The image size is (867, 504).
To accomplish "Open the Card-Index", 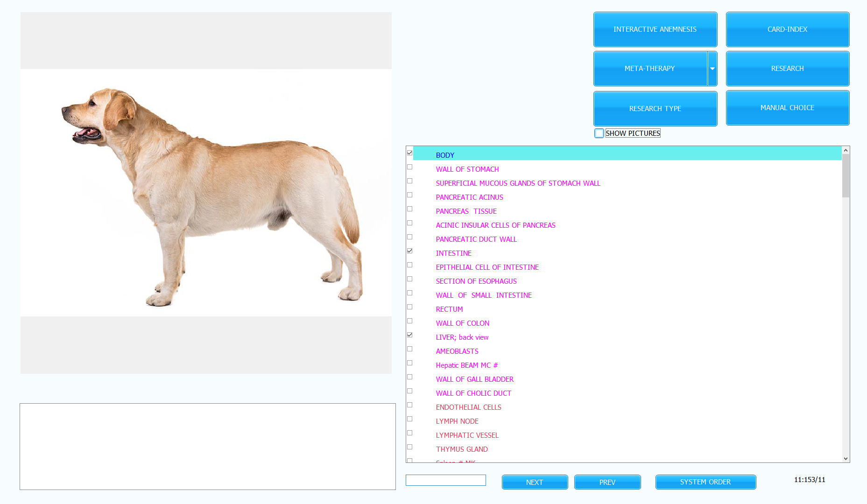I will pos(787,29).
